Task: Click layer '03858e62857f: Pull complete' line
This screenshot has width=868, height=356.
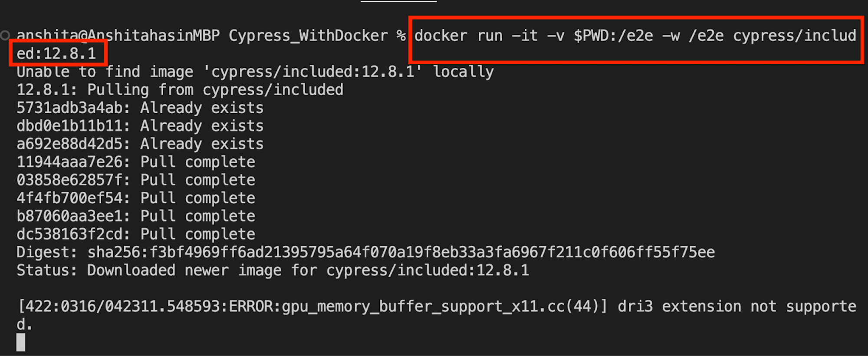Action: [x=136, y=180]
